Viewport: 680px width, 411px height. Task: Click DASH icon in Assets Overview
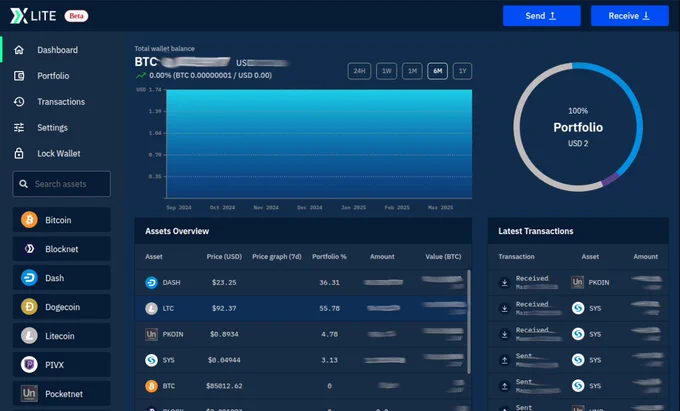(151, 283)
